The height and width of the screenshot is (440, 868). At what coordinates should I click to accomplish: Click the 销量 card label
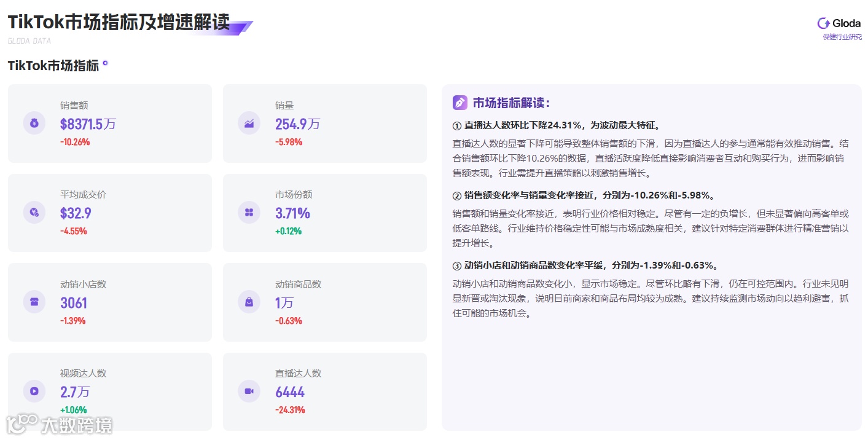point(284,106)
